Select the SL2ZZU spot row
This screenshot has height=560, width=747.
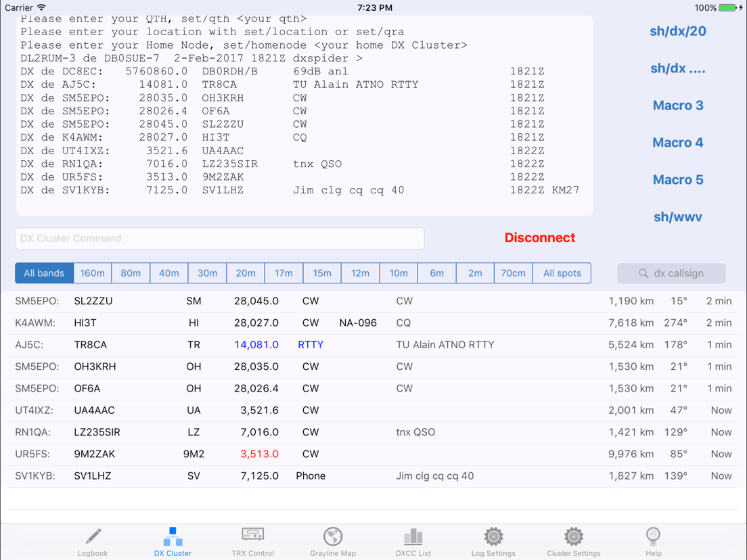[373, 301]
